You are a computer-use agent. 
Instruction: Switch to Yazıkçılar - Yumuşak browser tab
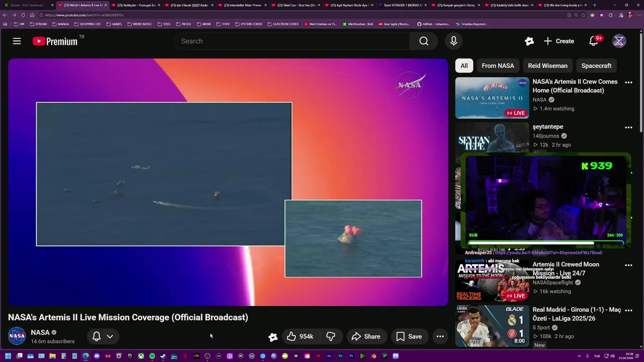coord(136,5)
